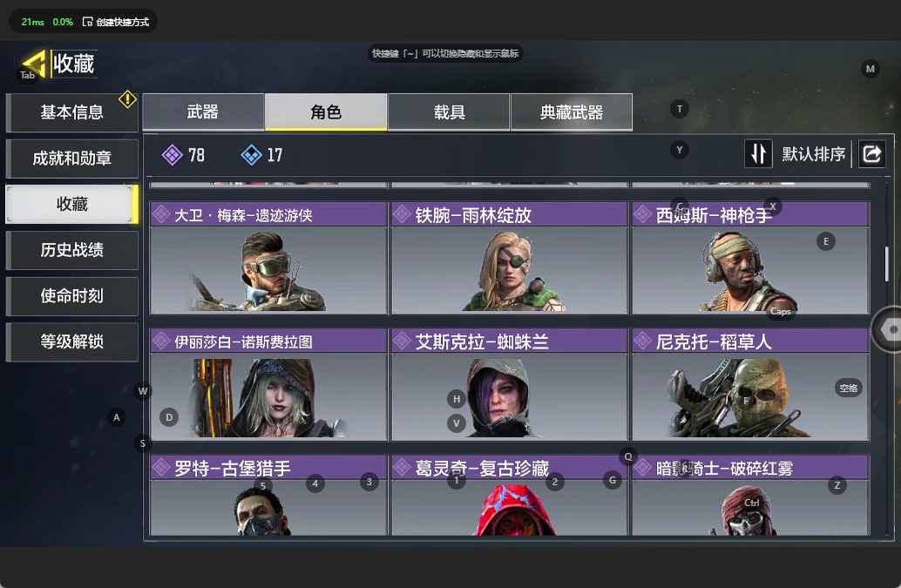The height and width of the screenshot is (588, 901).
Task: Toggle the sort order arrows icon
Action: click(x=758, y=154)
